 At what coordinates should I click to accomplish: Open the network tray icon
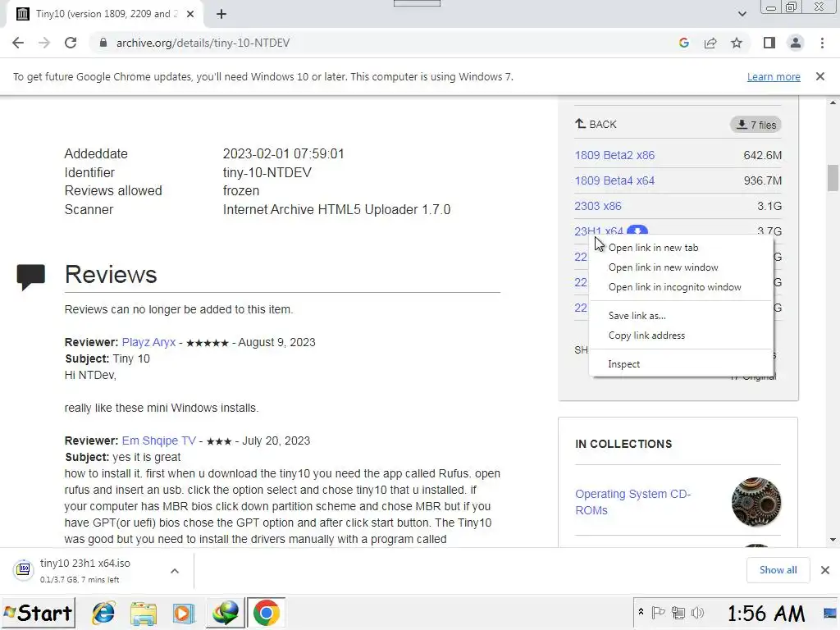[678, 613]
